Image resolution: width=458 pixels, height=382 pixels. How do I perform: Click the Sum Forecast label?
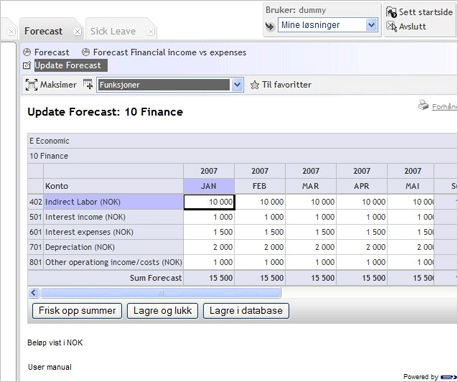pos(156,278)
